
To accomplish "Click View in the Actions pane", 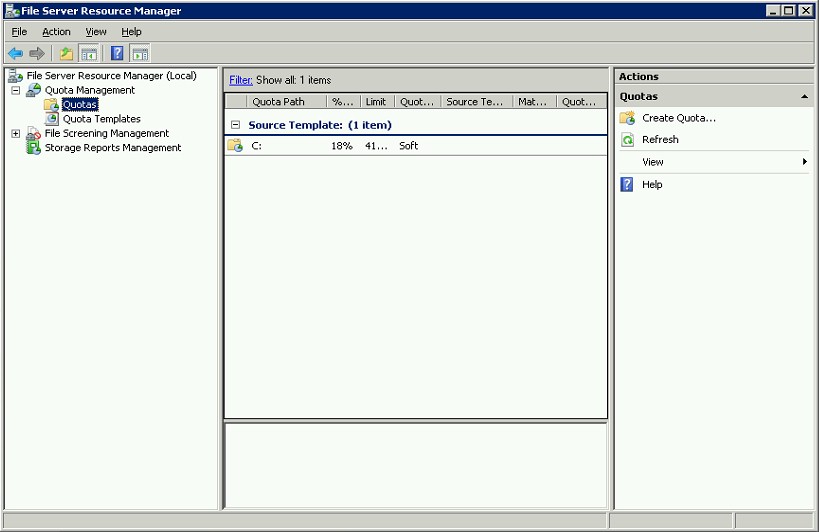I will point(653,162).
